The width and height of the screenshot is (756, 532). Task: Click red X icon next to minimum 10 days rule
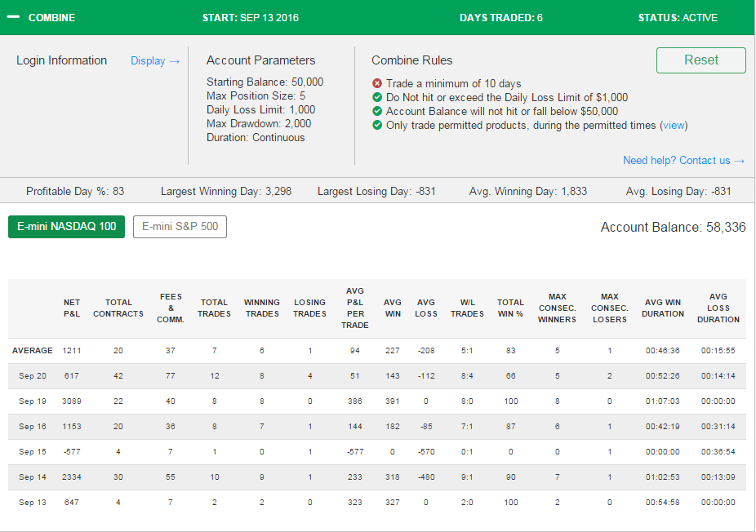[x=377, y=83]
